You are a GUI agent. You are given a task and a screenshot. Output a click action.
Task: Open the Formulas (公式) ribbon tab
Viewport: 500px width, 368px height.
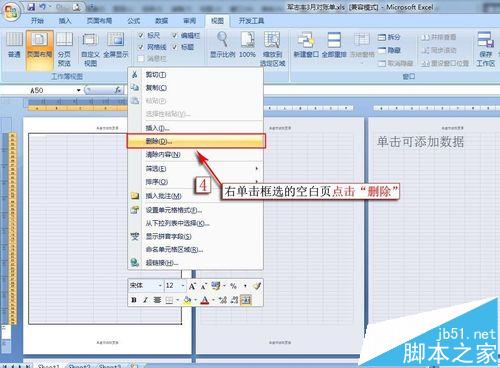134,21
